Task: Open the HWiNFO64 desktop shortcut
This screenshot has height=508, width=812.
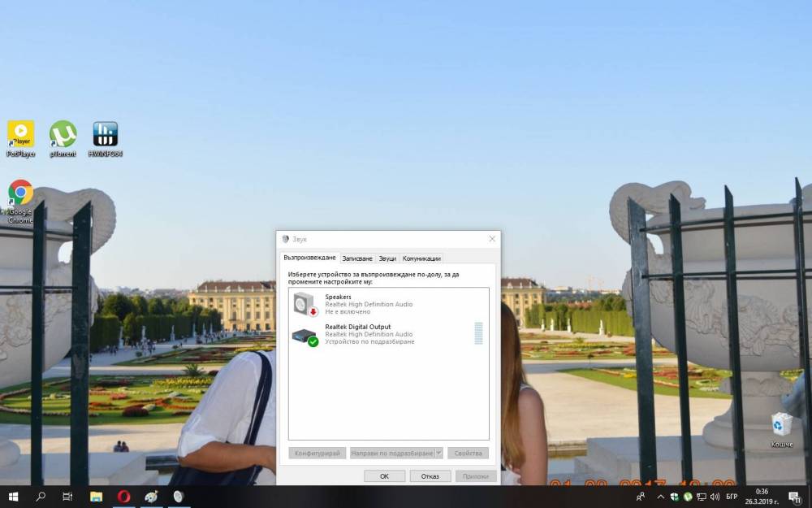Action: 105,139
